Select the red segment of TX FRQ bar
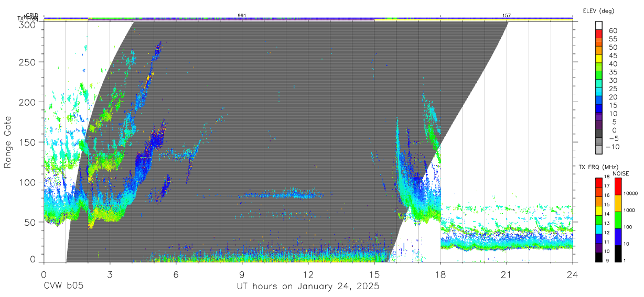 (598, 183)
